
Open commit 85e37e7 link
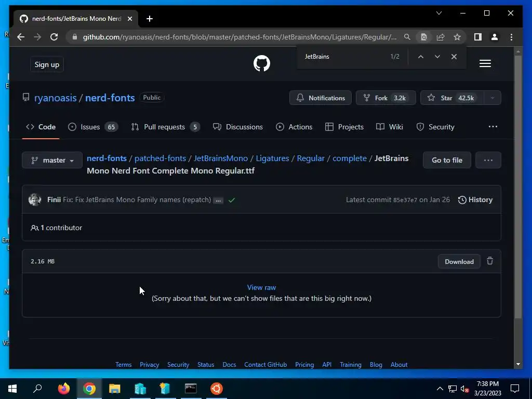coord(405,200)
